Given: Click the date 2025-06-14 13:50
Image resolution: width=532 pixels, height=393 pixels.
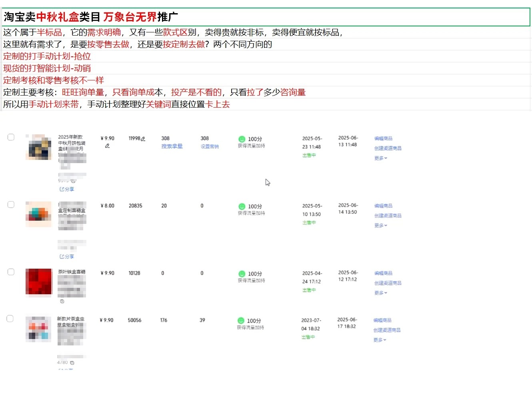Looking at the screenshot, I should (348, 209).
